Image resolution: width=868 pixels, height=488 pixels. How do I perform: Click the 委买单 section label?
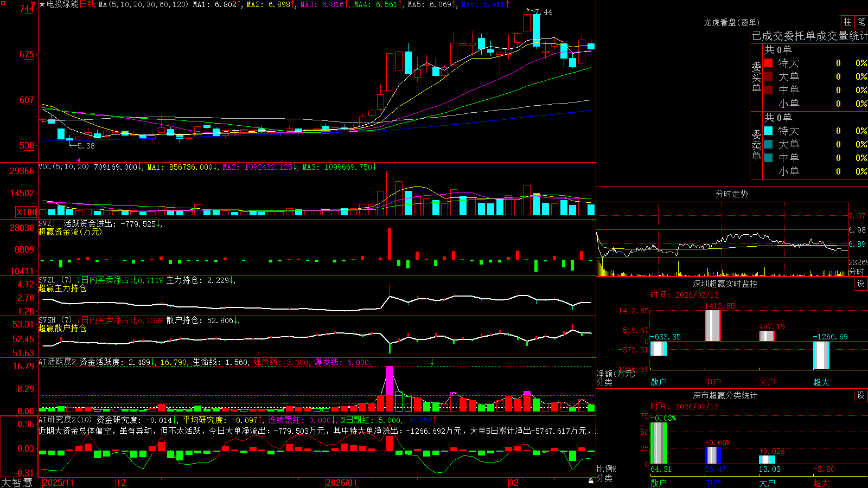point(756,77)
